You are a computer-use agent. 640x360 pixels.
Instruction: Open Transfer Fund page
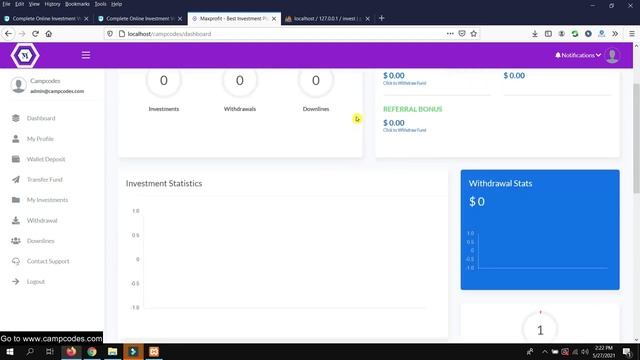pos(44,180)
